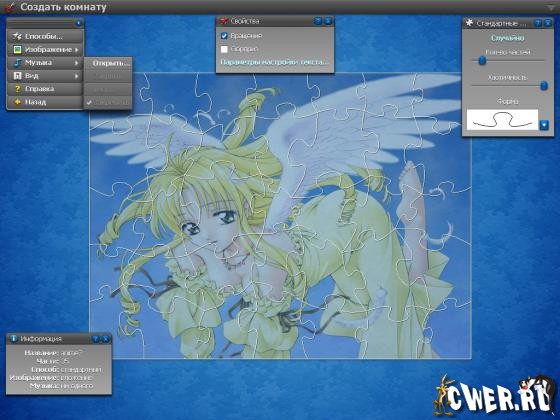560x420 pixels.
Task: Choose Открыть... in the Музыка submenu
Action: point(108,64)
